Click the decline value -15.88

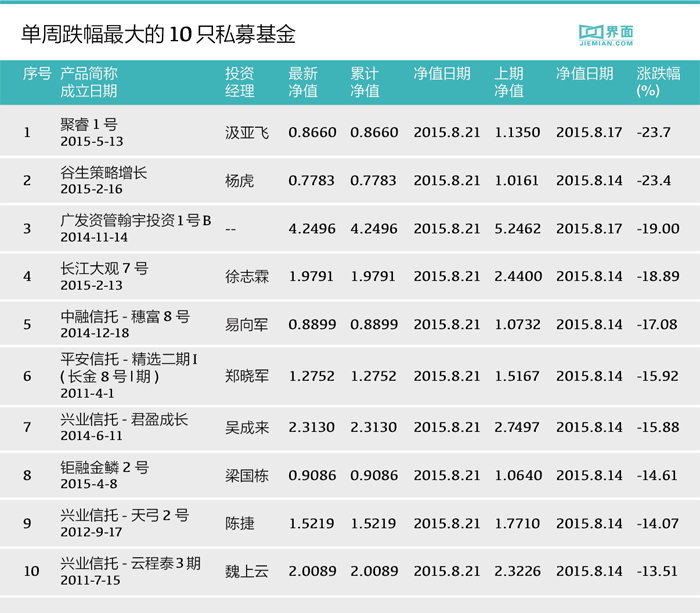pyautogui.click(x=658, y=427)
